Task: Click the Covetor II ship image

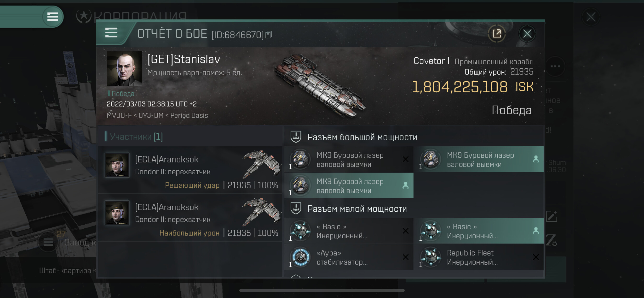Action: coord(320,85)
